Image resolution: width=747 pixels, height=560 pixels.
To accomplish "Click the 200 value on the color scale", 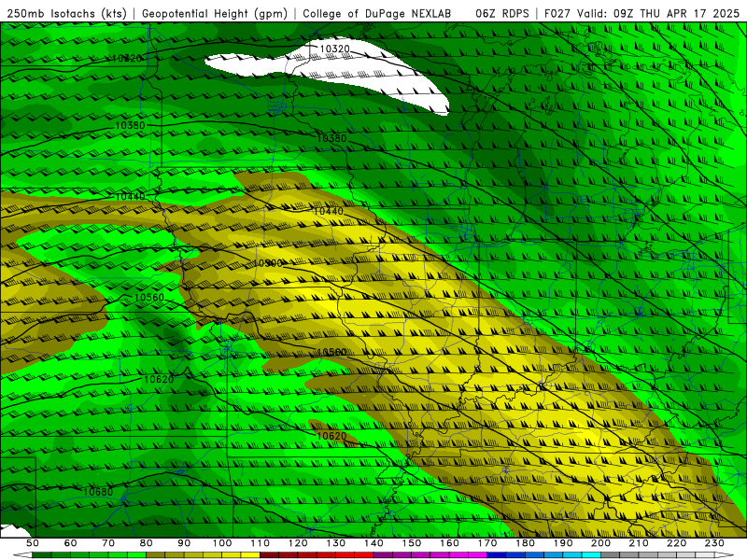I will pos(600,543).
